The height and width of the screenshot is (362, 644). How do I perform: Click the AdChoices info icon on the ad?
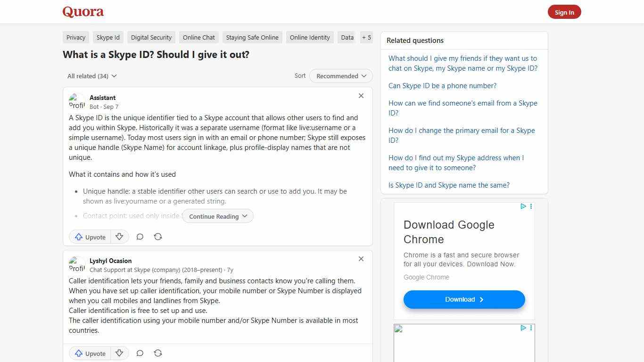click(523, 206)
